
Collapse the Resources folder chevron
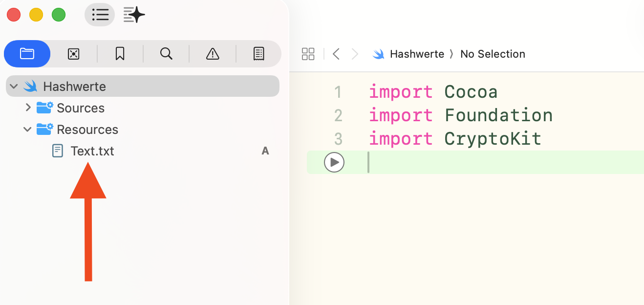pos(28,130)
